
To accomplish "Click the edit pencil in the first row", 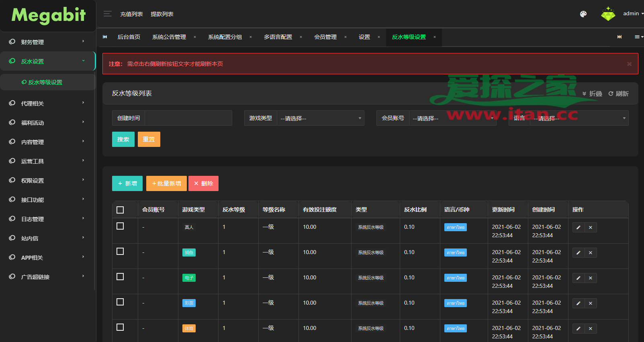I will [578, 228].
